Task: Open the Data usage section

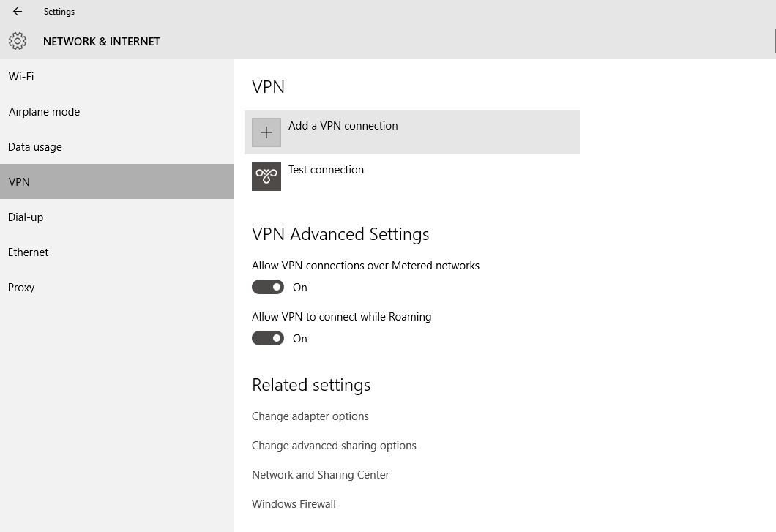Action: click(x=34, y=146)
